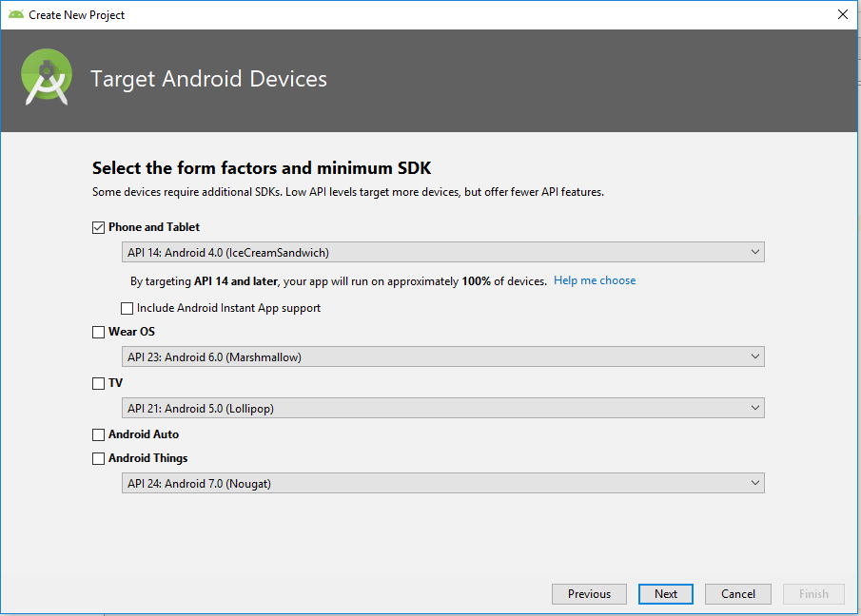Enable Include Android Instant App support
The width and height of the screenshot is (861, 616).
point(127,308)
